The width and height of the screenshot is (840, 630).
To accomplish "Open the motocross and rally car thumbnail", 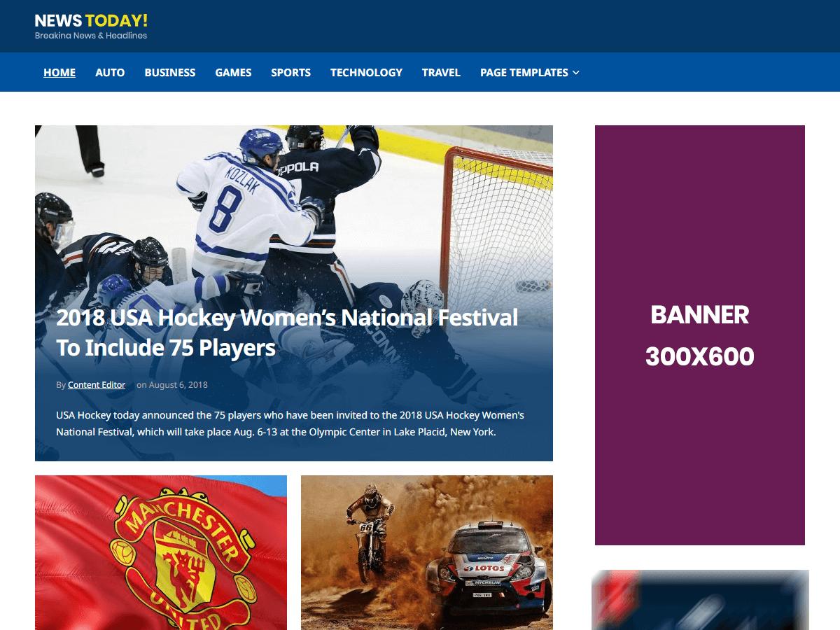I will tap(427, 553).
